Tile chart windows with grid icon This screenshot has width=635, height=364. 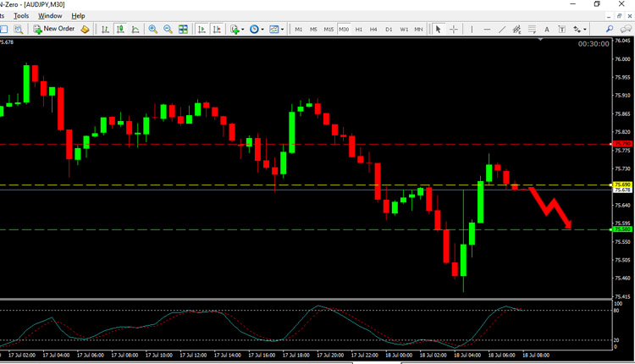183,29
